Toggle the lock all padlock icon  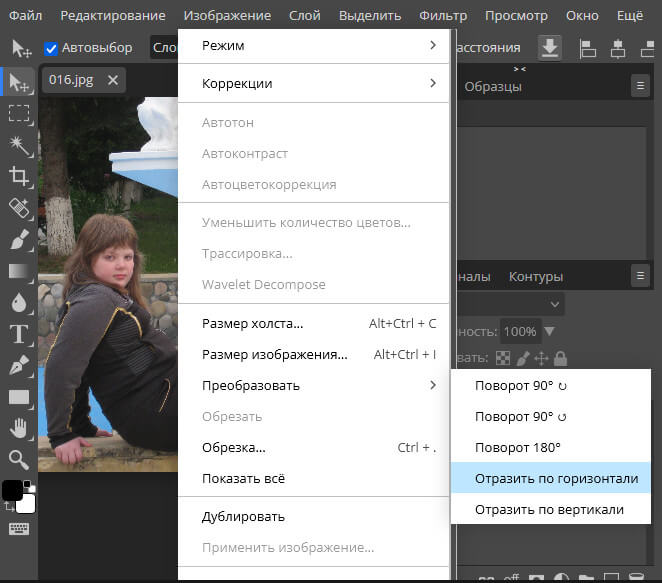pos(561,357)
